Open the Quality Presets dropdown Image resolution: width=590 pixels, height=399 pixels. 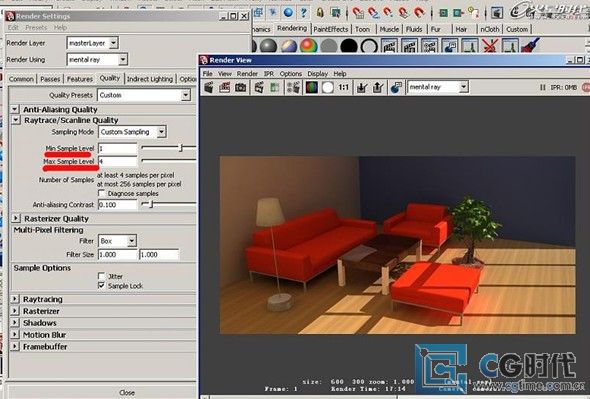click(144, 95)
